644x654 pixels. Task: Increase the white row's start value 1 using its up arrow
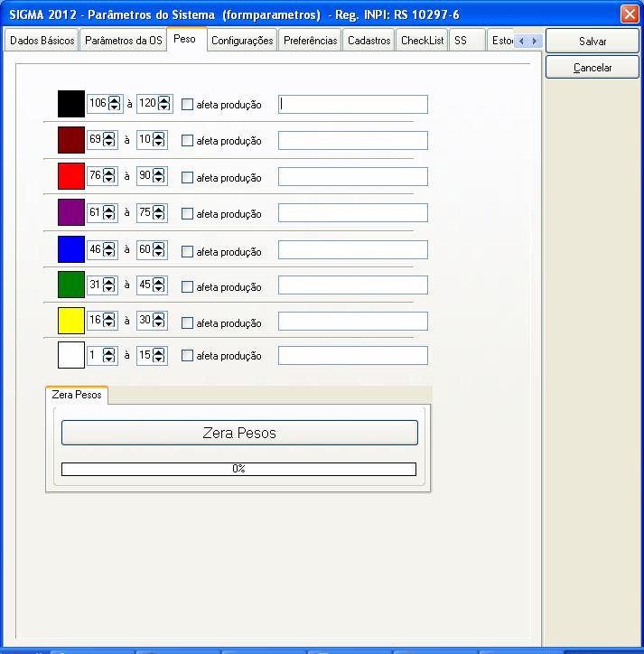point(109,351)
